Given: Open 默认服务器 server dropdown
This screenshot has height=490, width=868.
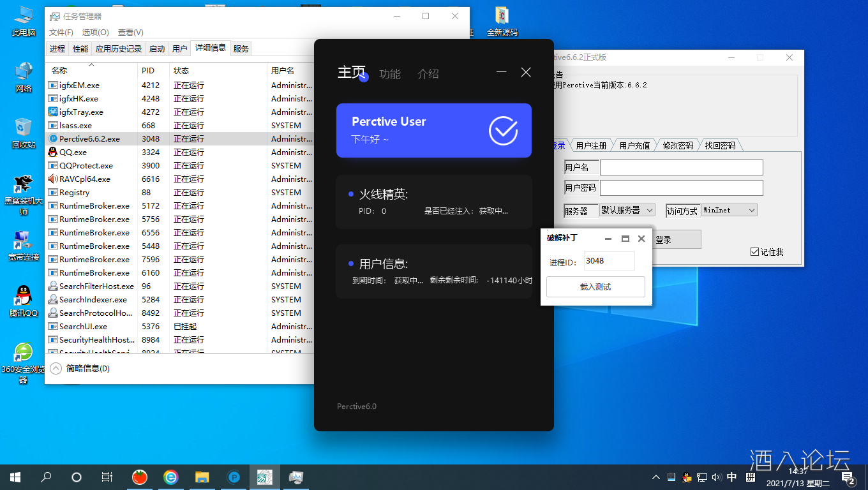Looking at the screenshot, I should click(627, 210).
